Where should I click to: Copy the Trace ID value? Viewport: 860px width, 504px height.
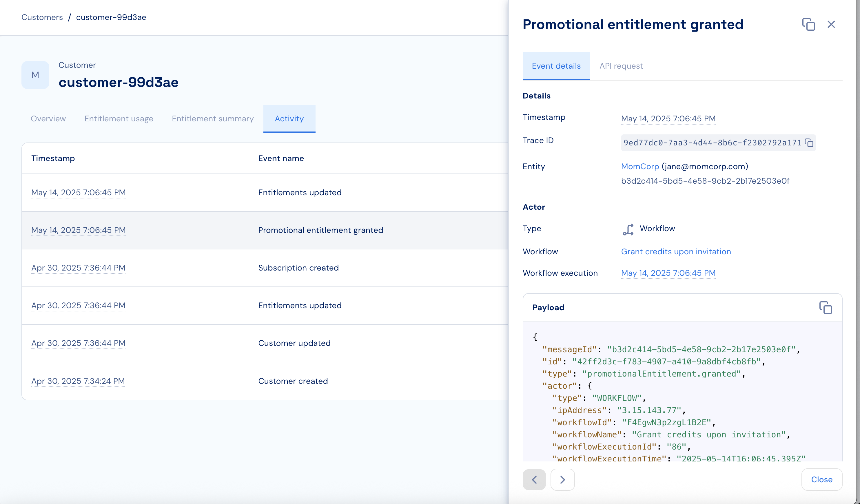tap(809, 143)
